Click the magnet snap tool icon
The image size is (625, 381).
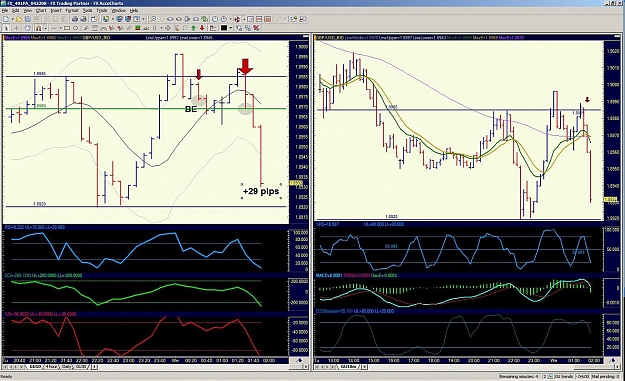point(38,28)
